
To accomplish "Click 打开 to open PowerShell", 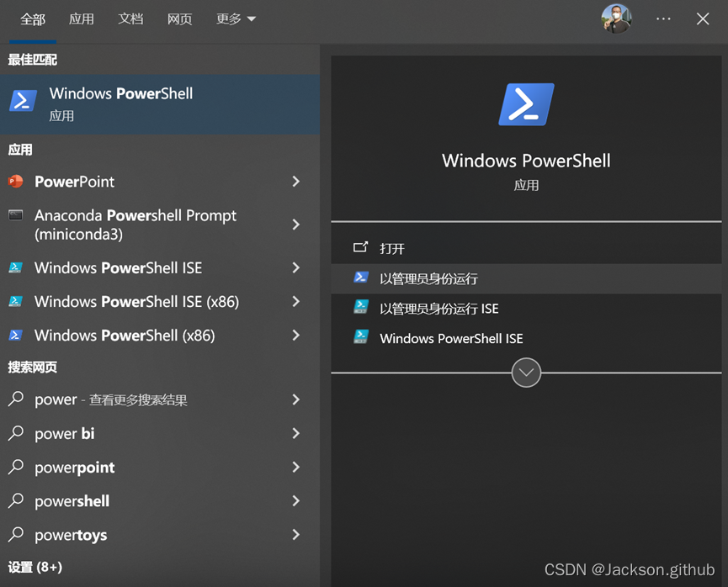I will coord(526,248).
